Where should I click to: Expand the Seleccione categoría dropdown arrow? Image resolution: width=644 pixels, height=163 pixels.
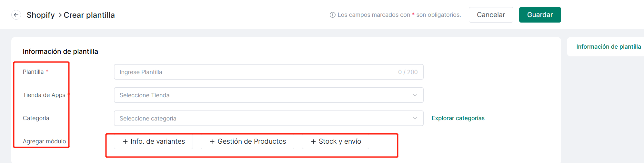point(415,118)
